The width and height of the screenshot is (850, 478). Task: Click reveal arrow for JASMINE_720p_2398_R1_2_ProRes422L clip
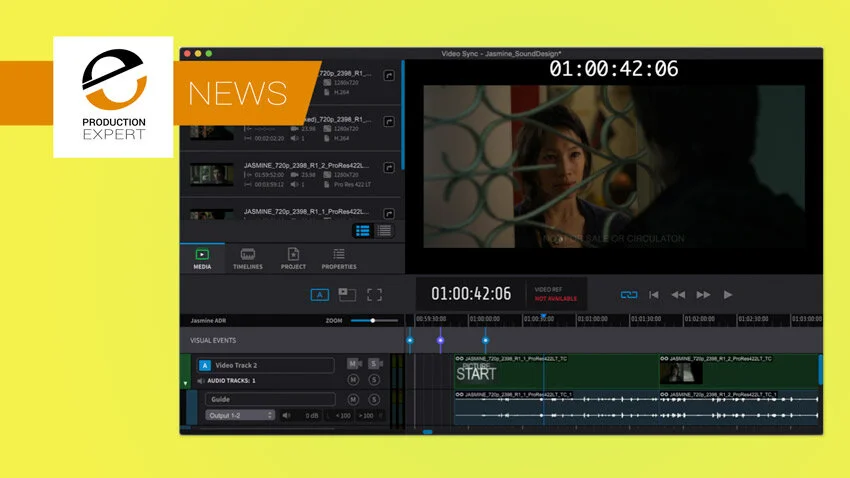(x=389, y=167)
